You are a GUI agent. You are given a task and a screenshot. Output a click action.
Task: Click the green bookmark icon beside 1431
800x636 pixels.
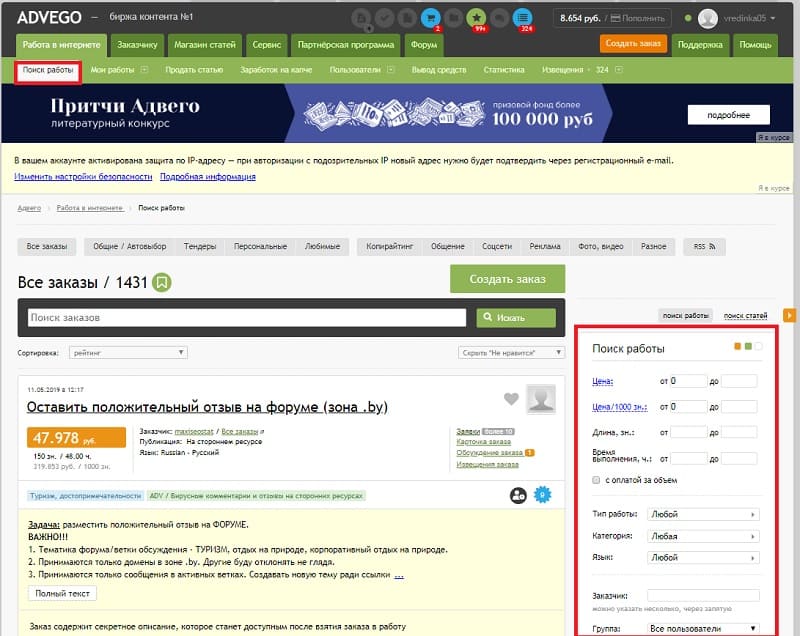point(163,282)
